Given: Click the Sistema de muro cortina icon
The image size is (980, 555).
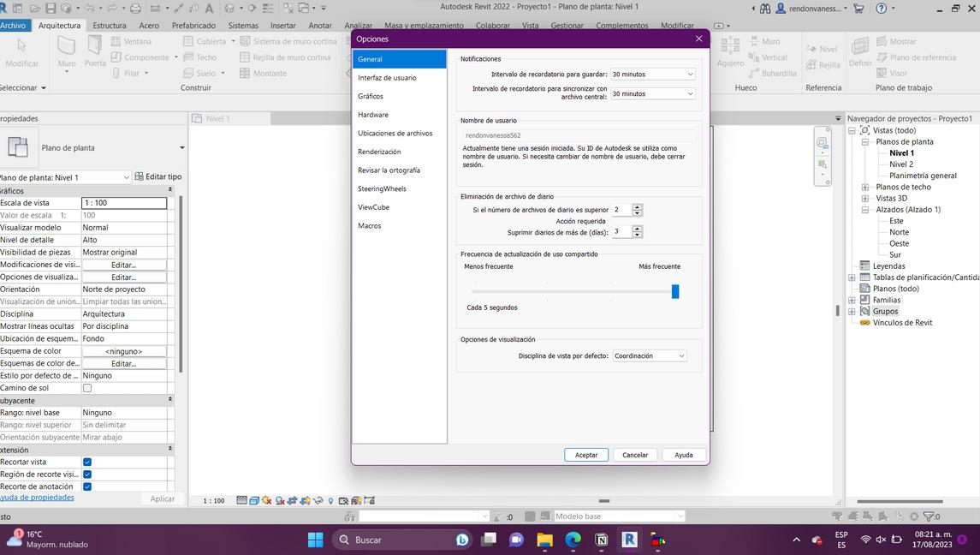Looking at the screenshot, I should pos(245,41).
